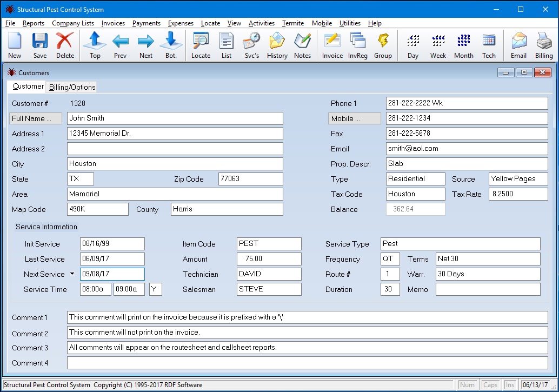
Task: Open customer History
Action: 277,45
